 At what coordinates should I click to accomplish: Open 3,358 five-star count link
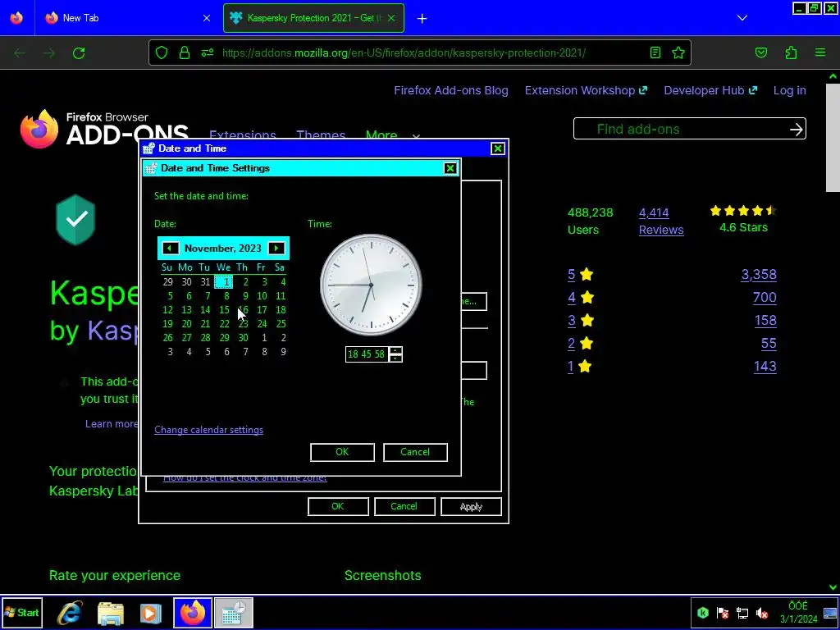pos(759,274)
